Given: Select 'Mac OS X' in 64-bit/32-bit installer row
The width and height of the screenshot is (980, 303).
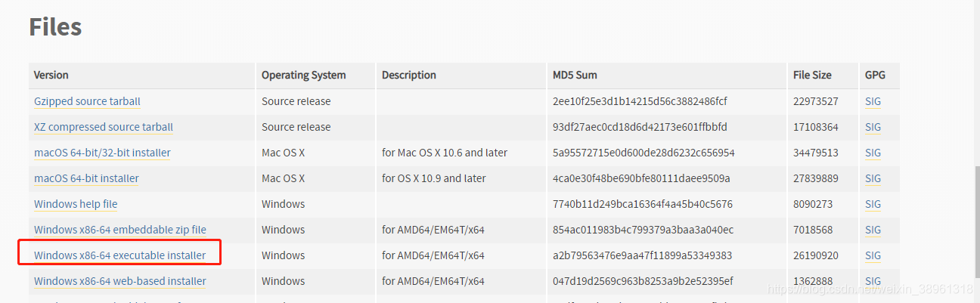Looking at the screenshot, I should pos(284,153).
